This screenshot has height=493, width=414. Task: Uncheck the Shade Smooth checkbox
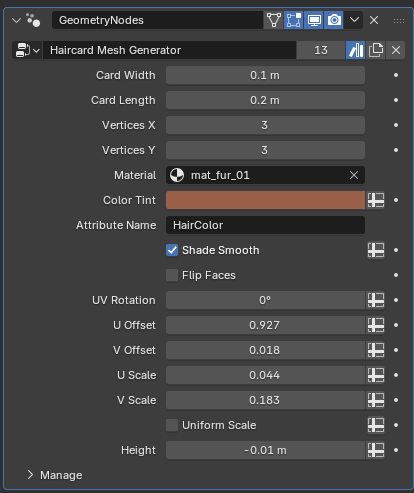pos(172,250)
